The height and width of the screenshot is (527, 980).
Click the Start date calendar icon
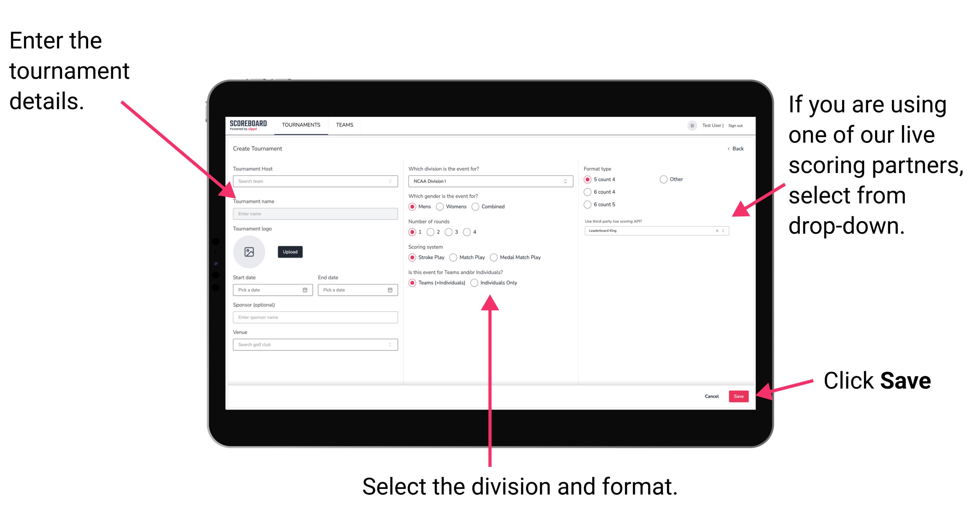305,290
